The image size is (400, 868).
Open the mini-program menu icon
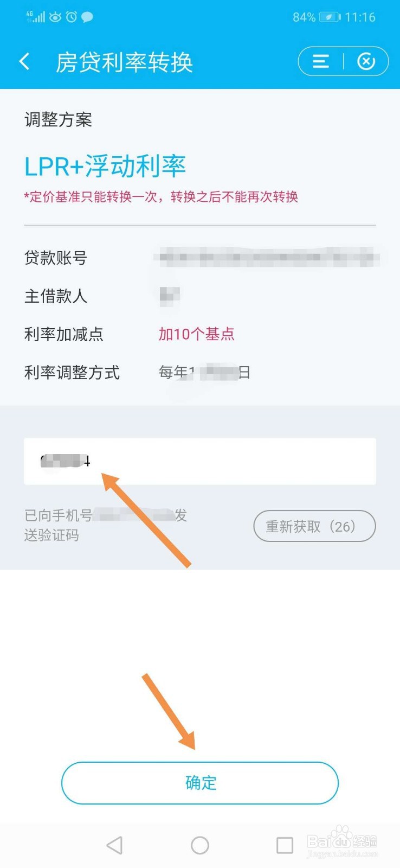(x=320, y=61)
